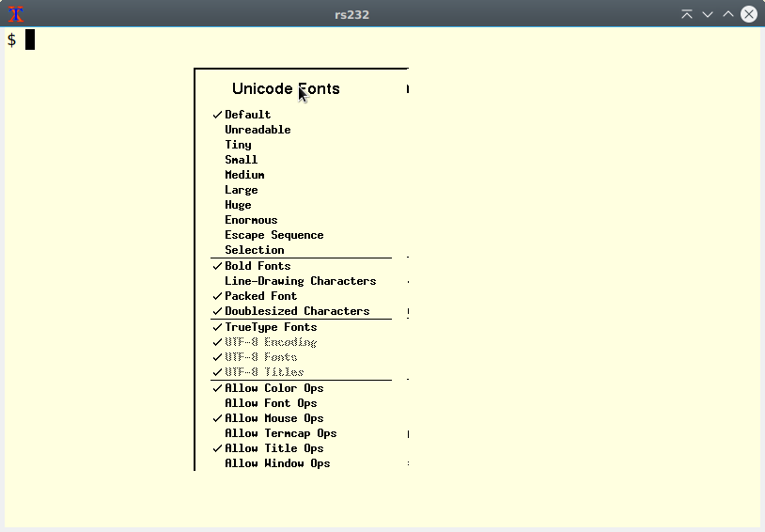
Task: Close the rs232 window
Action: click(749, 14)
